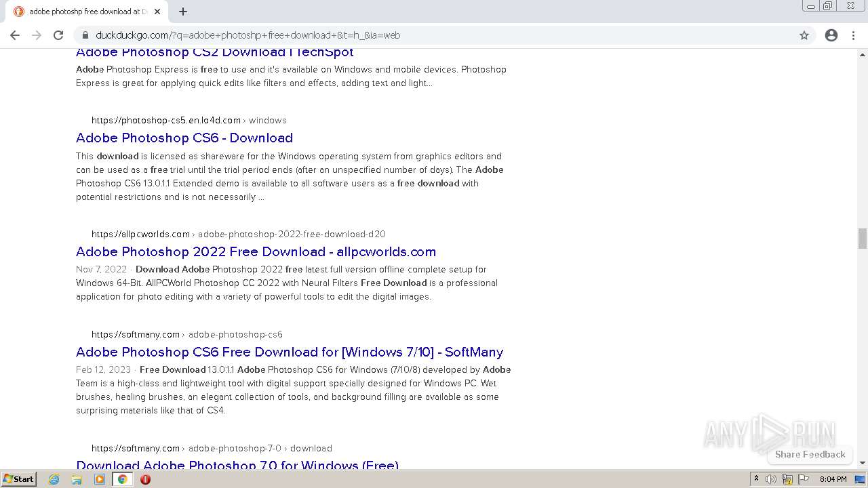Open the media player taskbar icon
The image size is (868, 488).
[100, 479]
